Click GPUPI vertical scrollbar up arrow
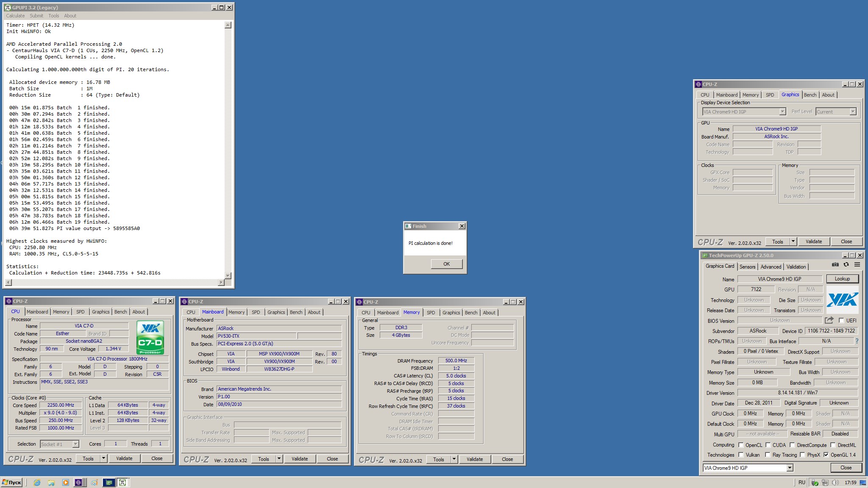 coord(228,25)
